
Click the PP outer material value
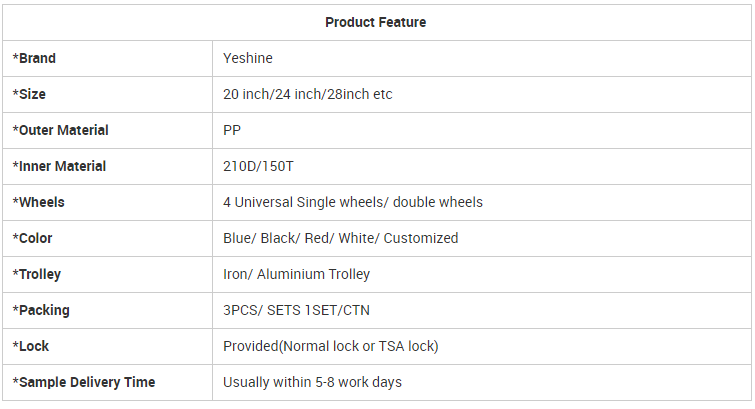coord(232,130)
